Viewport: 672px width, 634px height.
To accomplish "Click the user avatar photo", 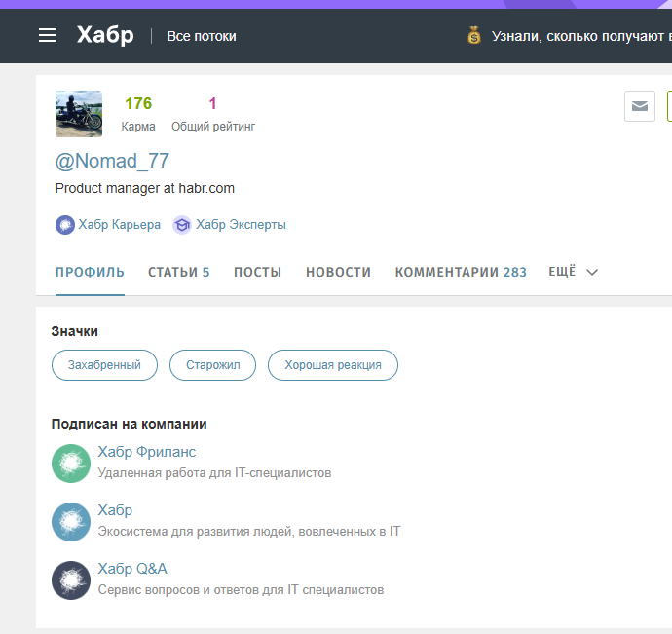I will pos(79,114).
